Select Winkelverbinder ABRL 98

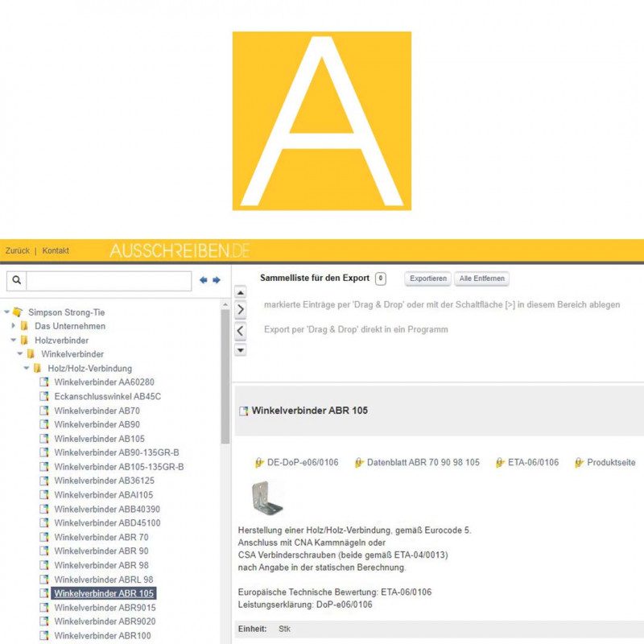click(104, 580)
